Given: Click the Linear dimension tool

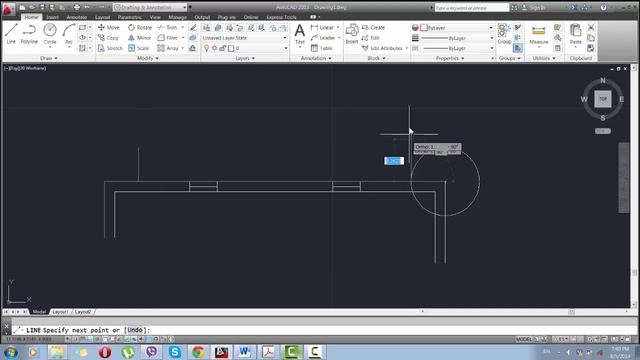Looking at the screenshot, I should pos(322,27).
